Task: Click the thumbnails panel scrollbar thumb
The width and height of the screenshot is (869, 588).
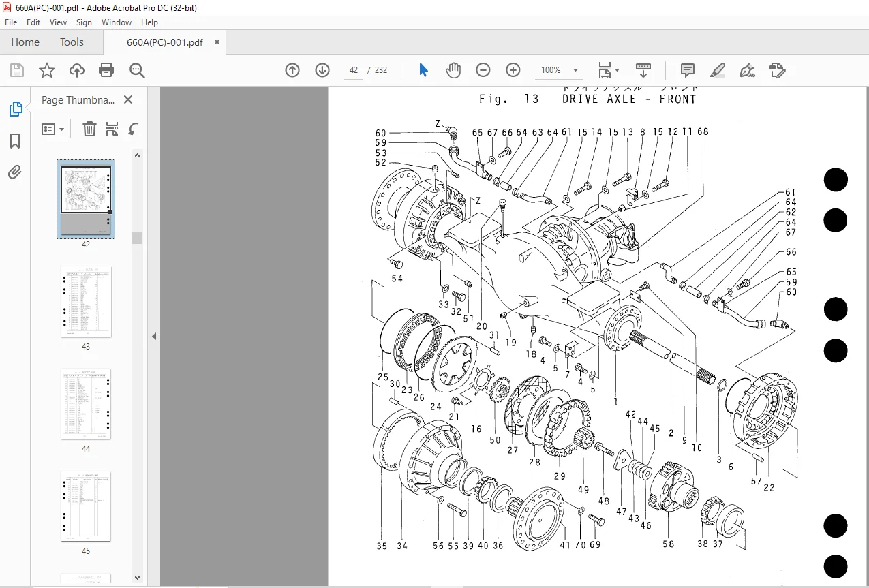Action: point(137,237)
